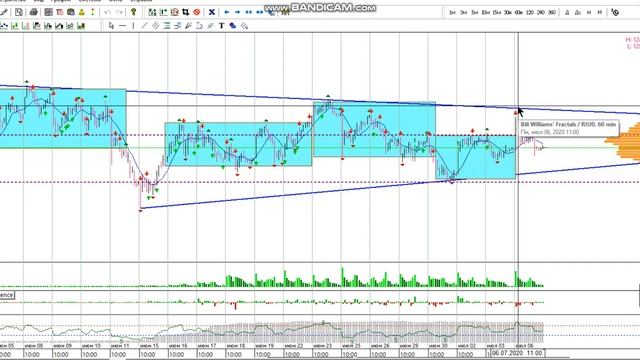Click the '06.07.2020 11:00' time label
640x360 pixels.
(517, 353)
